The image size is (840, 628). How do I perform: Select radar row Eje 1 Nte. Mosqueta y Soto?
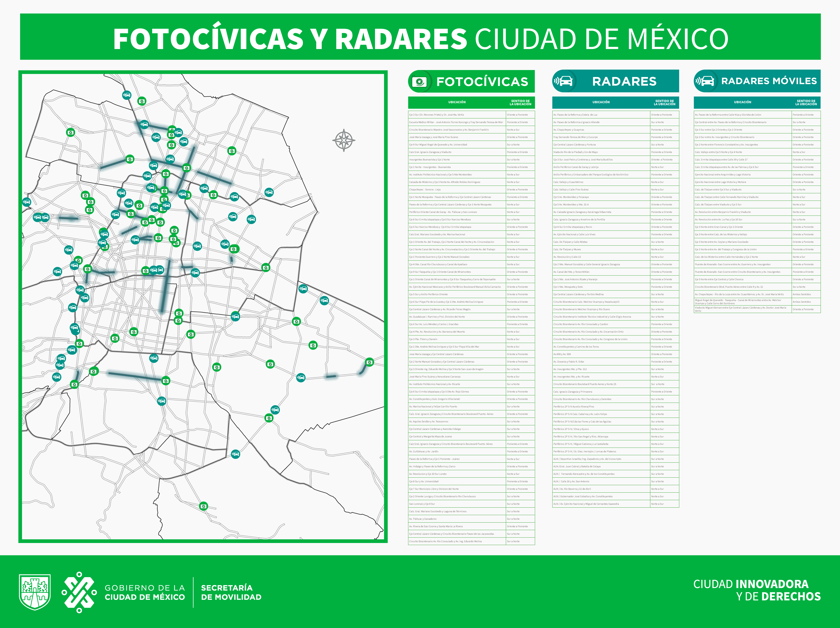point(616,287)
